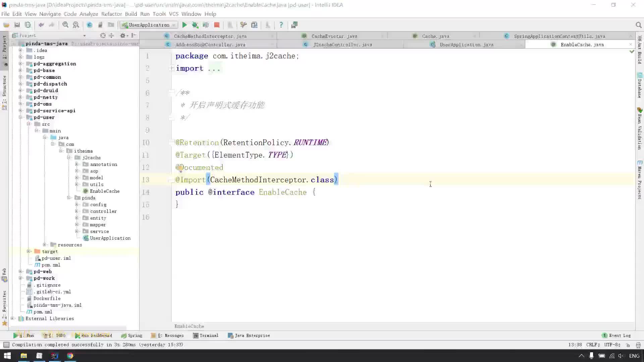Open the Java Enterprise tool window
644x362 pixels.
(249, 335)
